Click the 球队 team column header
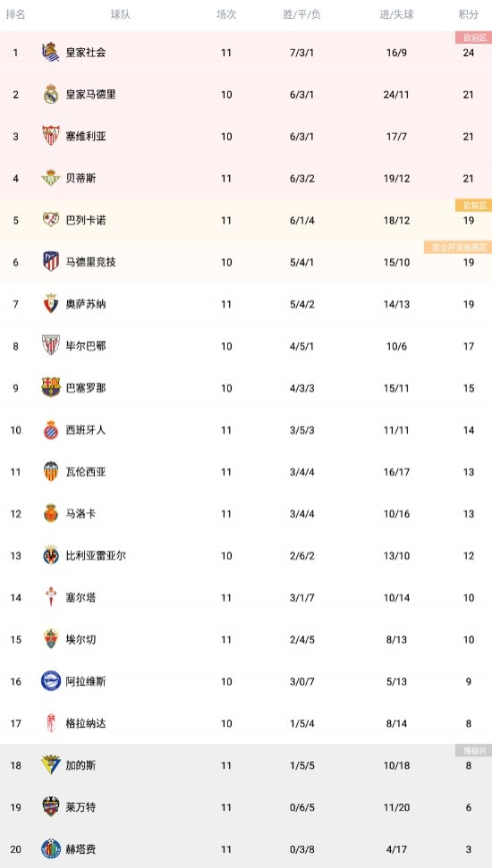492x868 pixels. tap(120, 15)
